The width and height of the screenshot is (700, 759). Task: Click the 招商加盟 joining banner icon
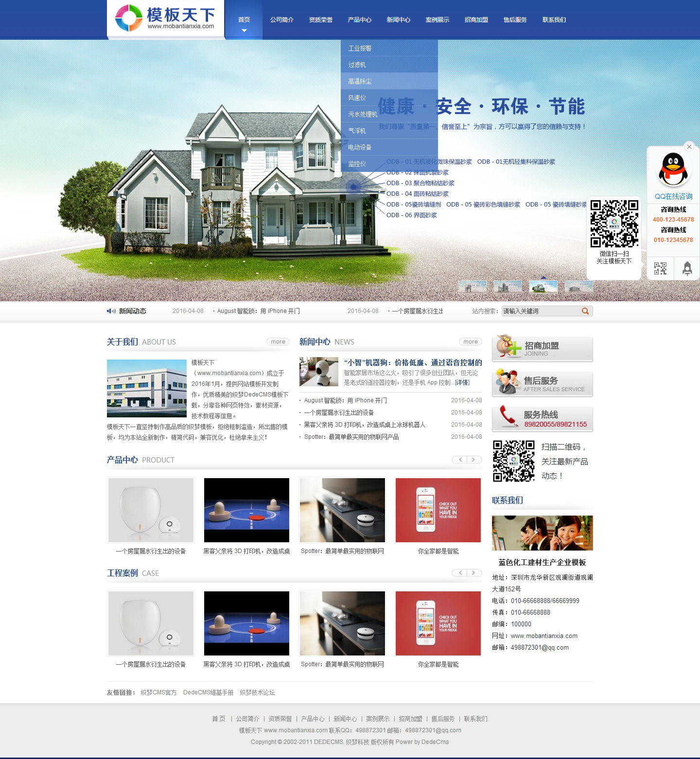click(x=542, y=348)
